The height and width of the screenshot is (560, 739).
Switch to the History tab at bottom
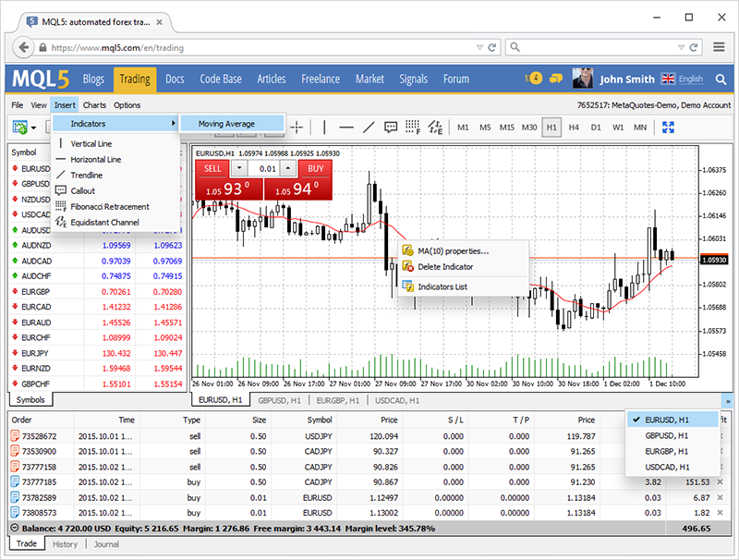(x=64, y=544)
